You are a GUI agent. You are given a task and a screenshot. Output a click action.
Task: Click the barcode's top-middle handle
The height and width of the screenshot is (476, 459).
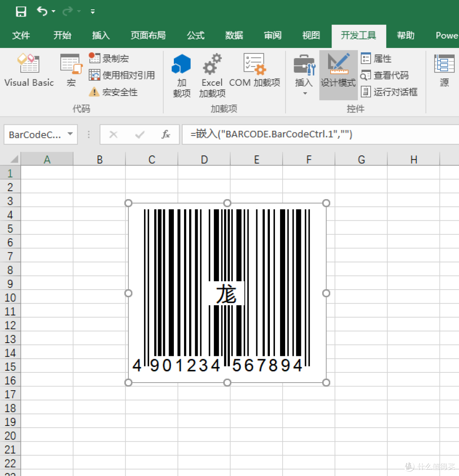click(227, 203)
